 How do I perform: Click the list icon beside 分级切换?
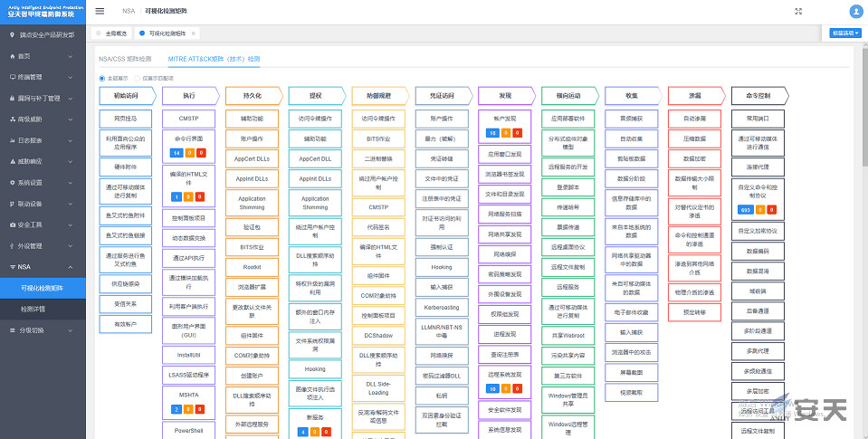click(12, 330)
